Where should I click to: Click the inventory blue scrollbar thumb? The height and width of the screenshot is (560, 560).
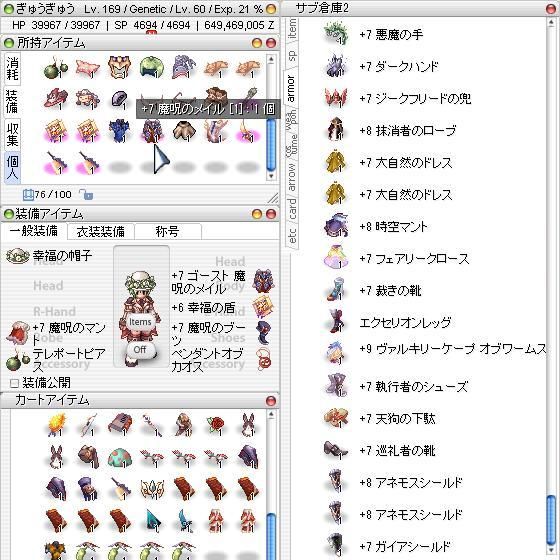(x=271, y=144)
